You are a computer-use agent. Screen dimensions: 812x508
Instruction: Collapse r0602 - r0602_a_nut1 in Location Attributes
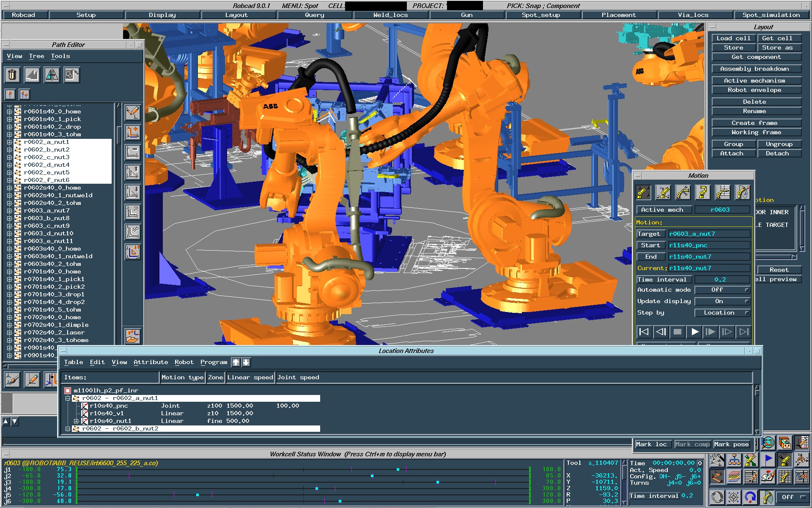tap(68, 398)
